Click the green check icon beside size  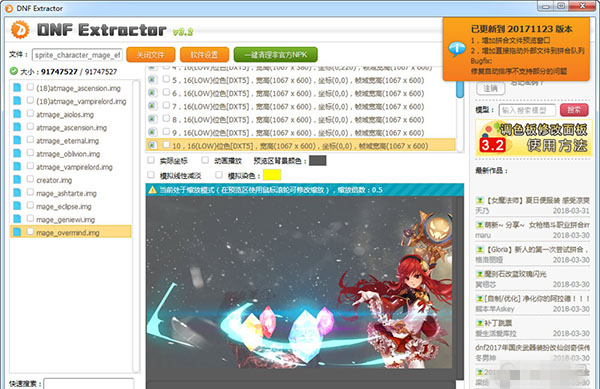point(14,71)
